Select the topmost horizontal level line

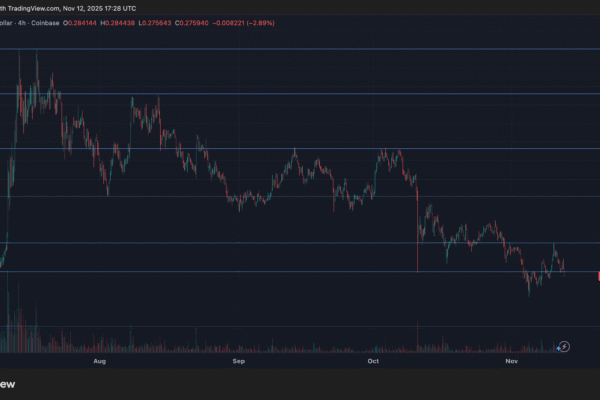tap(300, 48)
